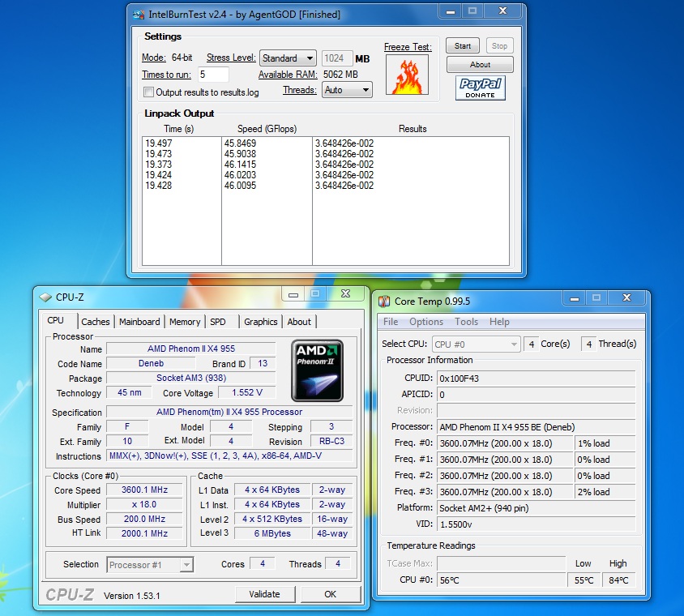This screenshot has height=616, width=684.
Task: Click the IntelBurnTest title bar icon
Action: pyautogui.click(x=139, y=15)
